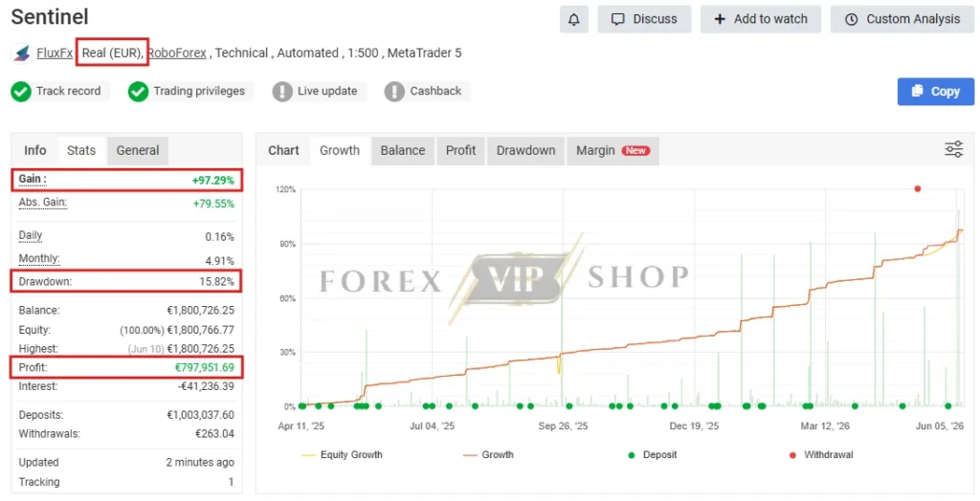Image resolution: width=980 pixels, height=501 pixels.
Task: Click the Drawdown label in stats
Action: coord(45,282)
